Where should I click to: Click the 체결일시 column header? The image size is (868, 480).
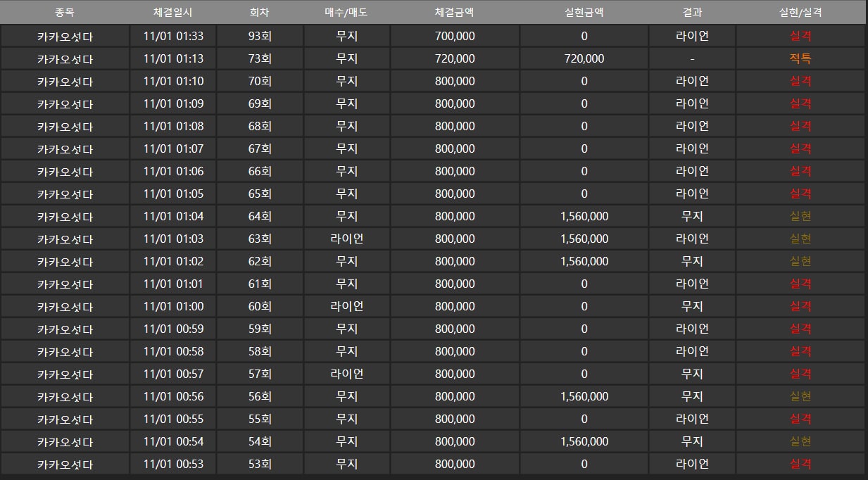pyautogui.click(x=172, y=12)
